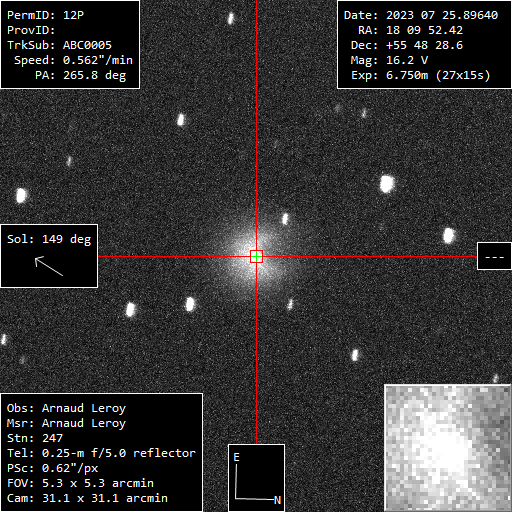This screenshot has width=512, height=512.
Task: Click the Obs: Arnaud Leroy line
Action: click(66, 408)
